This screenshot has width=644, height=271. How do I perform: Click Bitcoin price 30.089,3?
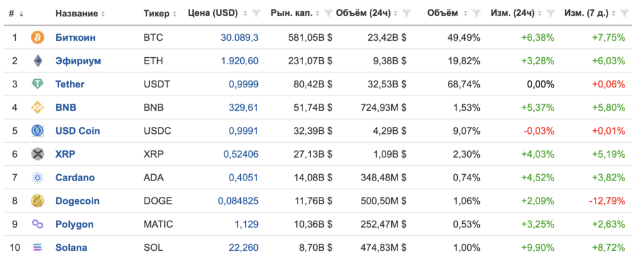pyautogui.click(x=240, y=38)
